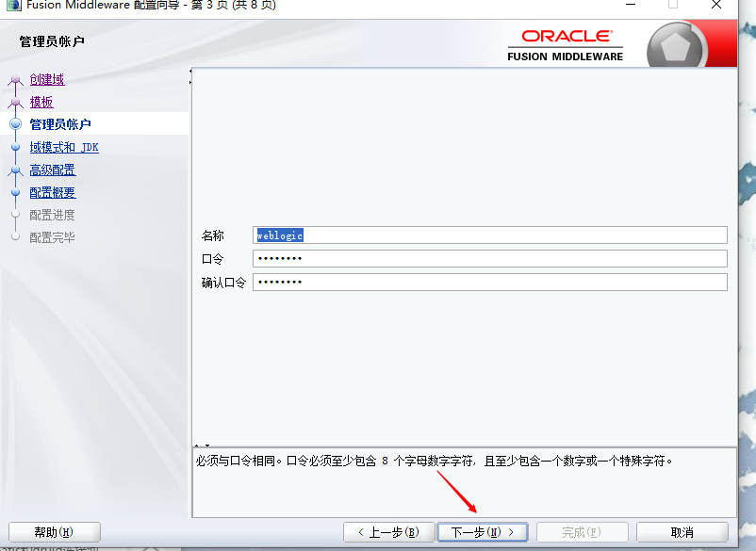Click the 下一步 button
The height and width of the screenshot is (551, 756).
click(x=482, y=531)
